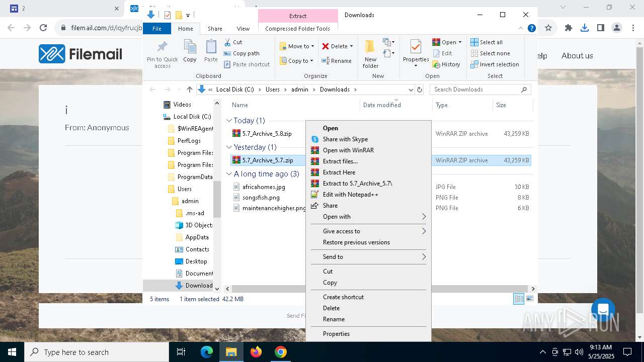
Task: Select africahomes.jpg file
Action: point(264,187)
